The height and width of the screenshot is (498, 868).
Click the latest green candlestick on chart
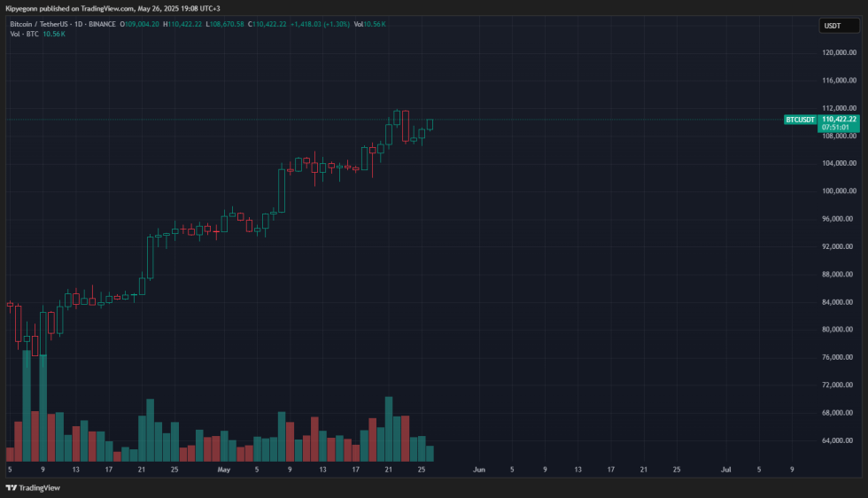tap(430, 124)
